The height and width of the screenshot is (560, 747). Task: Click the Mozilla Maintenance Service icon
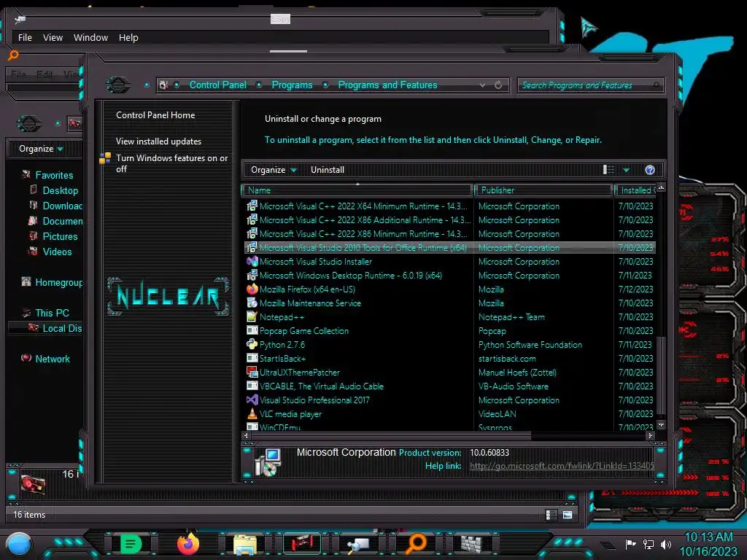coord(252,303)
